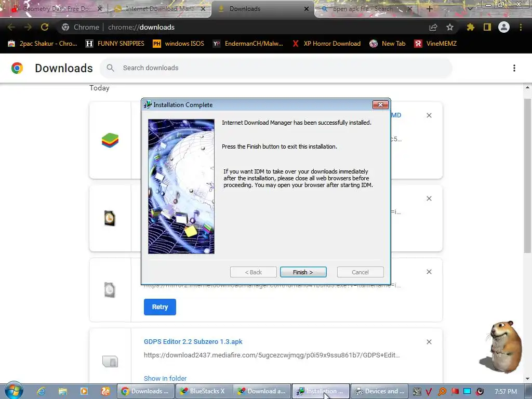Close the Internet Download Manager tab
532x399 pixels.
pos(203,9)
